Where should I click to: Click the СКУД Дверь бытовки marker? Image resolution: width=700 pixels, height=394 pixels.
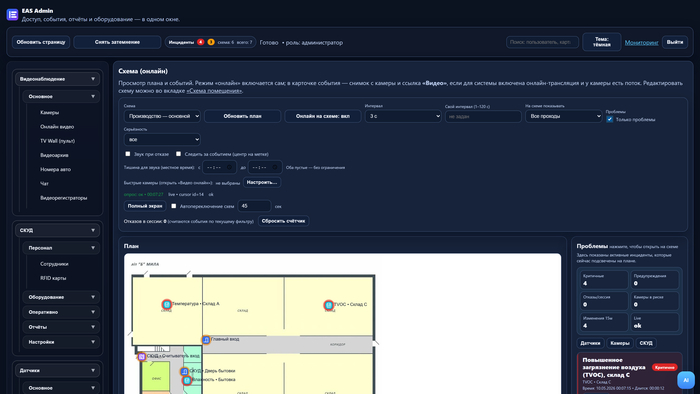(x=184, y=371)
